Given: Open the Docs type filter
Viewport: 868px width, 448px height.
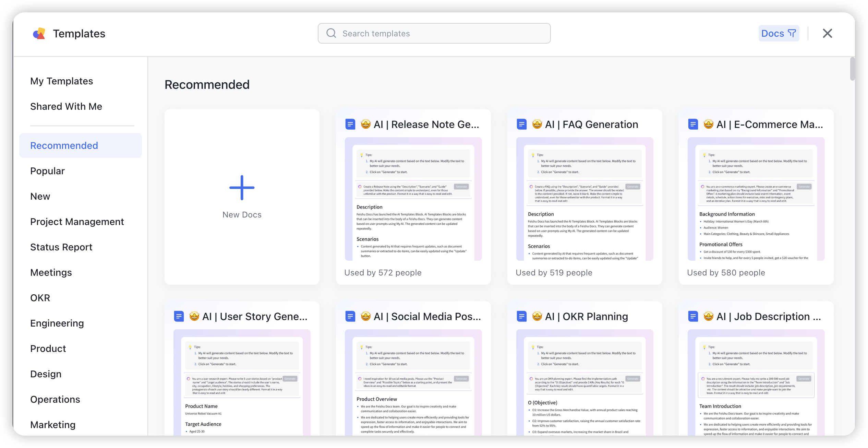Looking at the screenshot, I should point(779,33).
